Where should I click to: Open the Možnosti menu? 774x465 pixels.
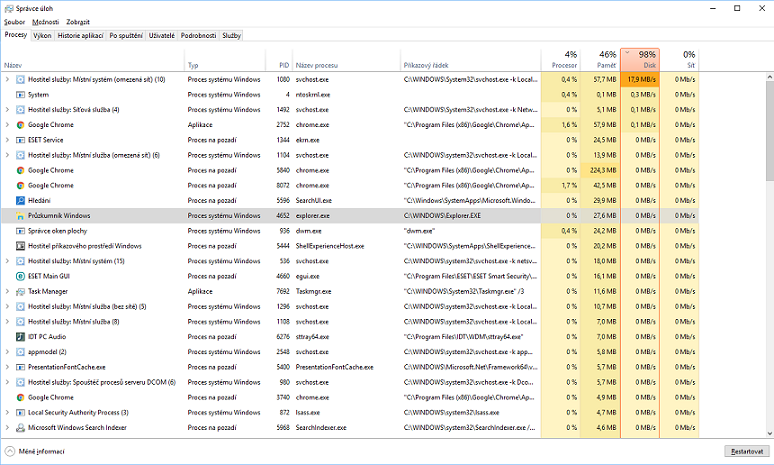pyautogui.click(x=45, y=21)
